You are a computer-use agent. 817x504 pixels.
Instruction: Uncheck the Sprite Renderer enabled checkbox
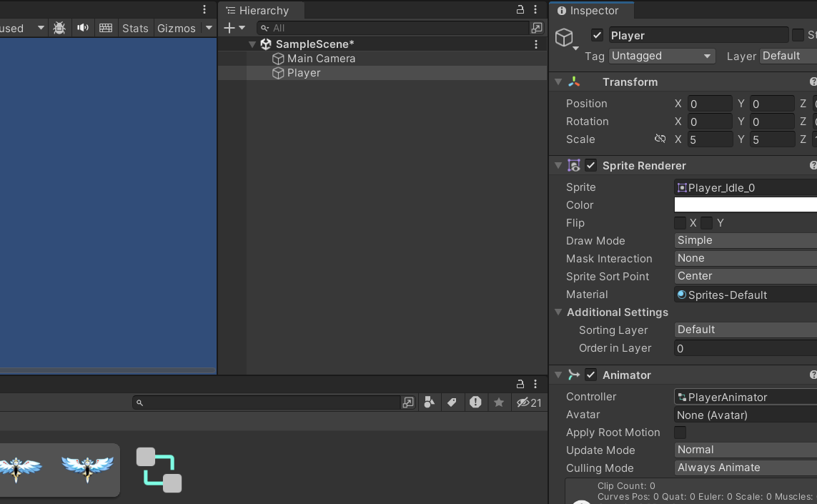[590, 165]
